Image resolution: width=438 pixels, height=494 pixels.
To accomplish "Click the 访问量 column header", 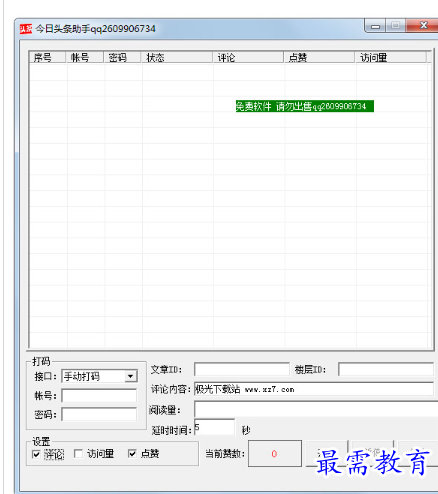I will [391, 57].
